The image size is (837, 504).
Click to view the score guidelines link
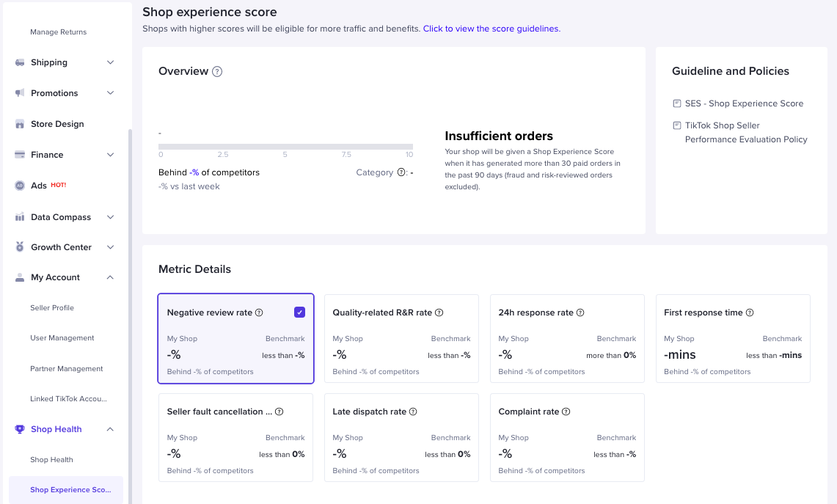(491, 29)
